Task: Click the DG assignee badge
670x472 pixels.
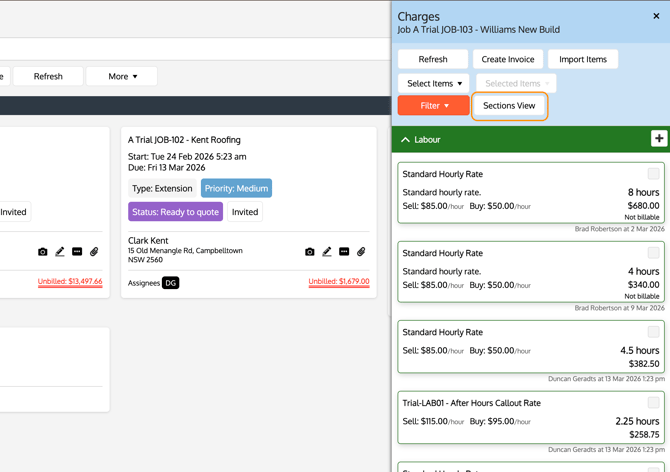Action: [171, 283]
